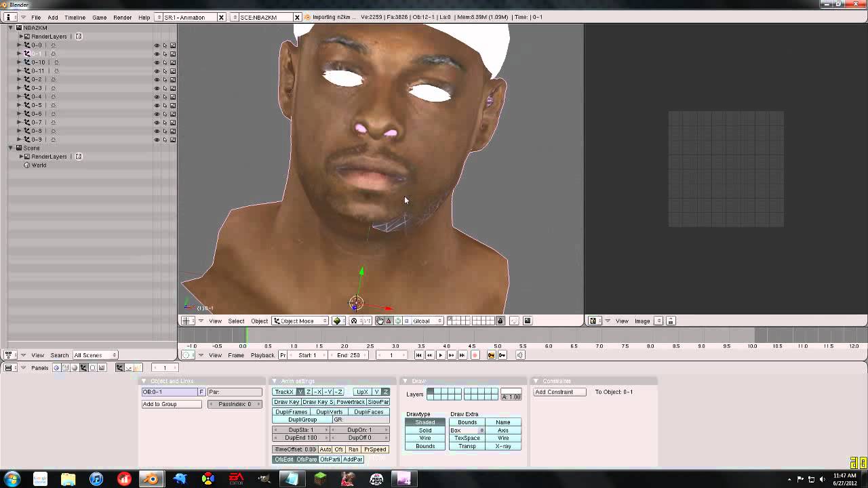Expand object 0-11 in the outliner

point(19,71)
